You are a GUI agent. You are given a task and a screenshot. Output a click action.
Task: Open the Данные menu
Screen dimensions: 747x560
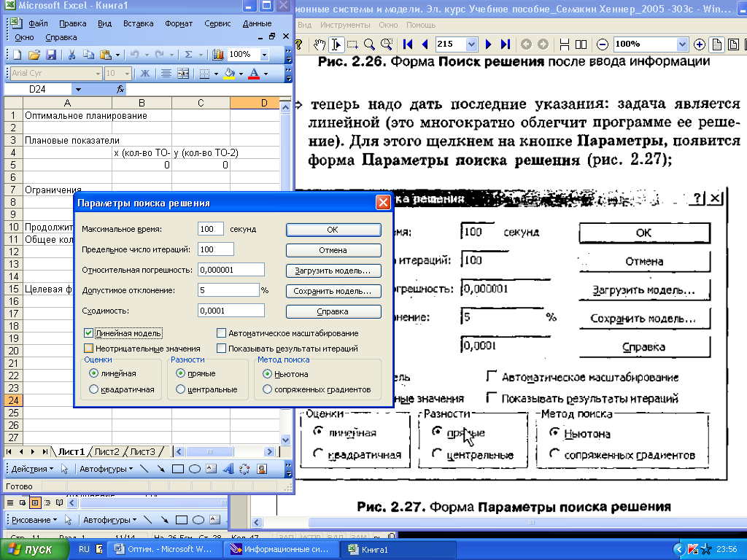pos(257,23)
